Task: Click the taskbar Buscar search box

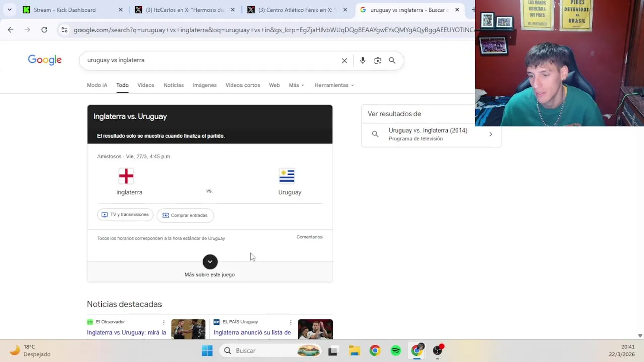Action: (271, 351)
